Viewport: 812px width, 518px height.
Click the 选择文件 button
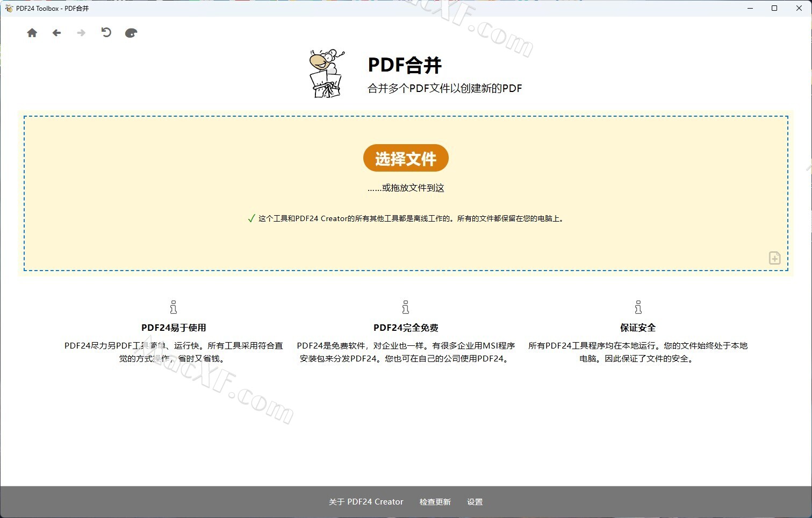coord(406,158)
